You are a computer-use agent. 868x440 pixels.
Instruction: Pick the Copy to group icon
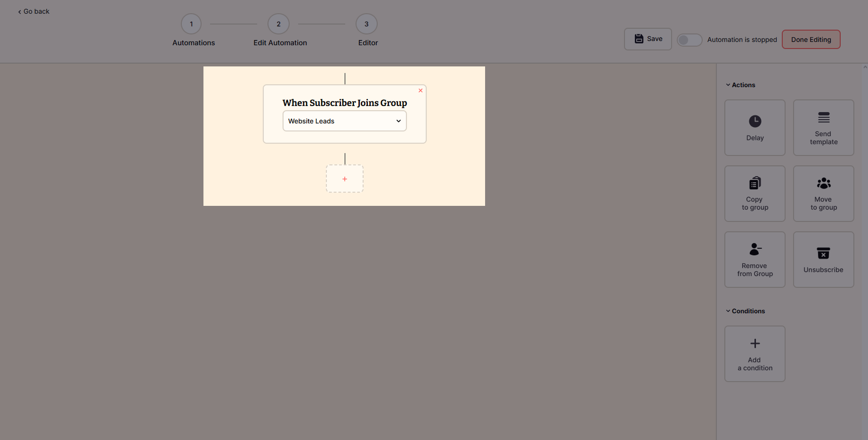coord(754,183)
